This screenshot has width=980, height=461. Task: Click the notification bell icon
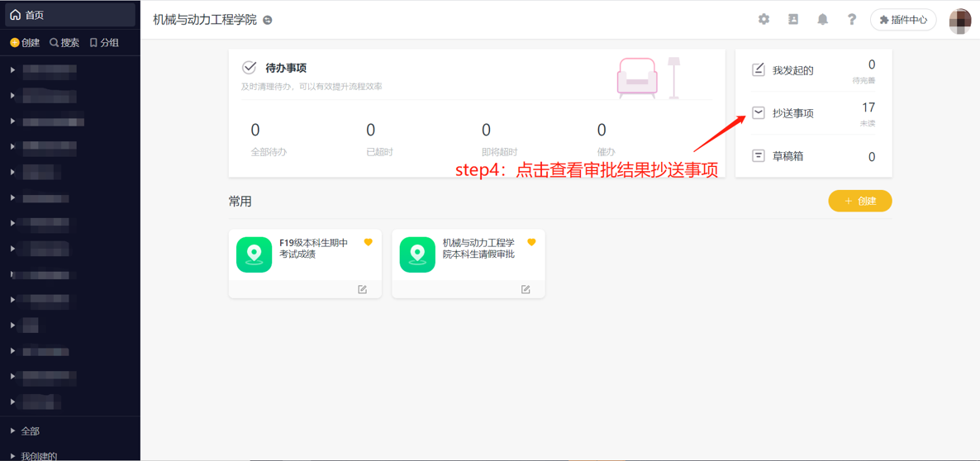(x=822, y=19)
